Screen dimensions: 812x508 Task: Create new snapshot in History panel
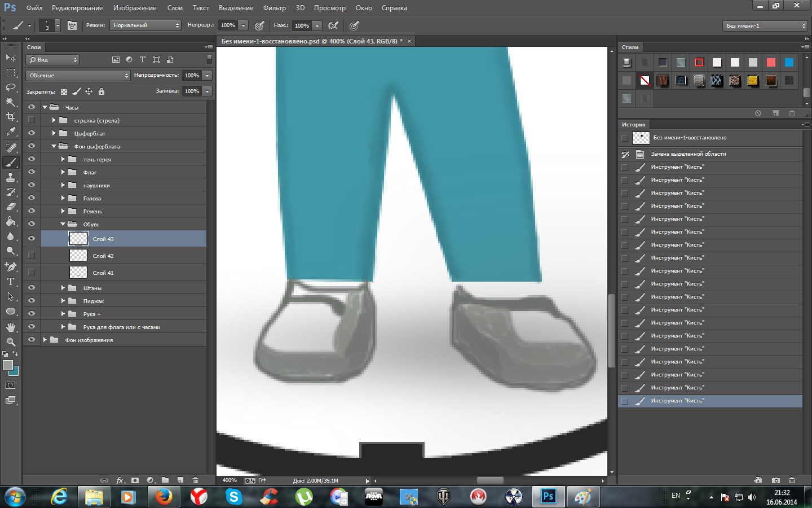(x=776, y=480)
